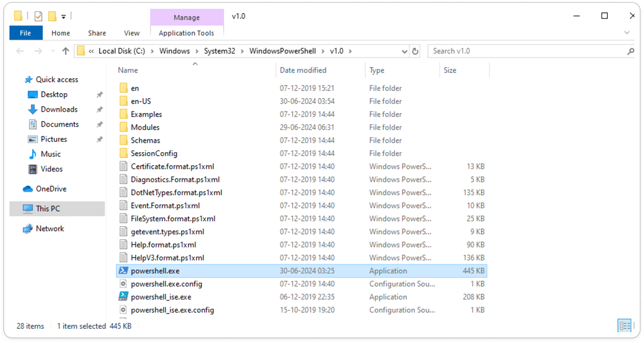Open the Application Tools tab
This screenshot has height=343, width=644.
[x=186, y=33]
